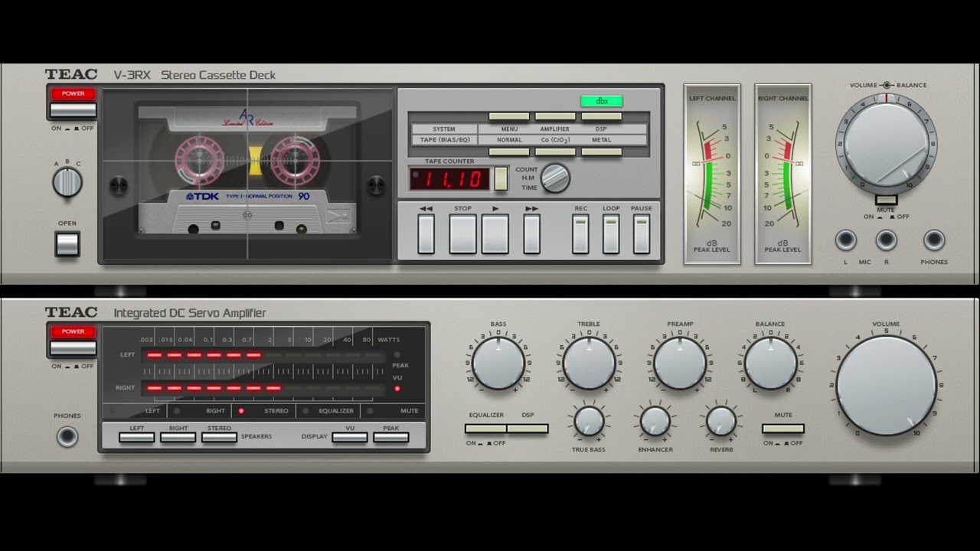Engage the REC key
This screenshot has width=980, height=551.
(580, 234)
